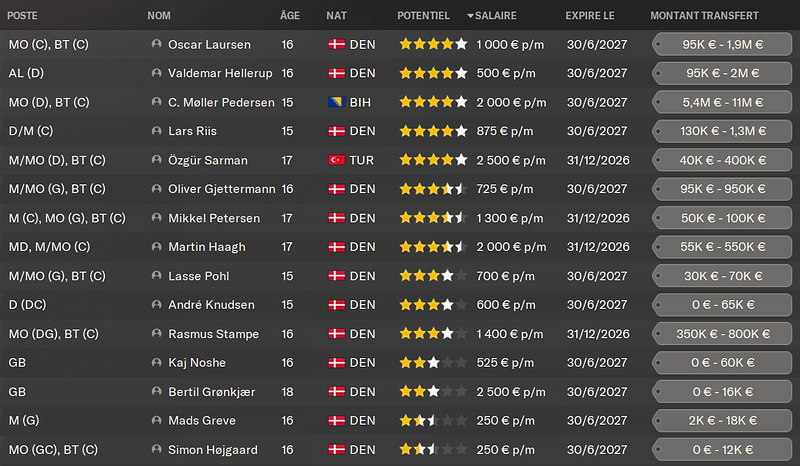Open Rasmus Stampe's player profile
Viewport: 800px width, 466px height.
click(x=213, y=334)
